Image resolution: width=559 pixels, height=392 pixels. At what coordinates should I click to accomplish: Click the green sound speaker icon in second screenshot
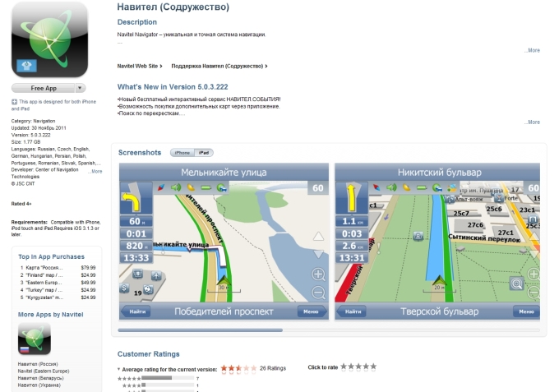point(393,188)
